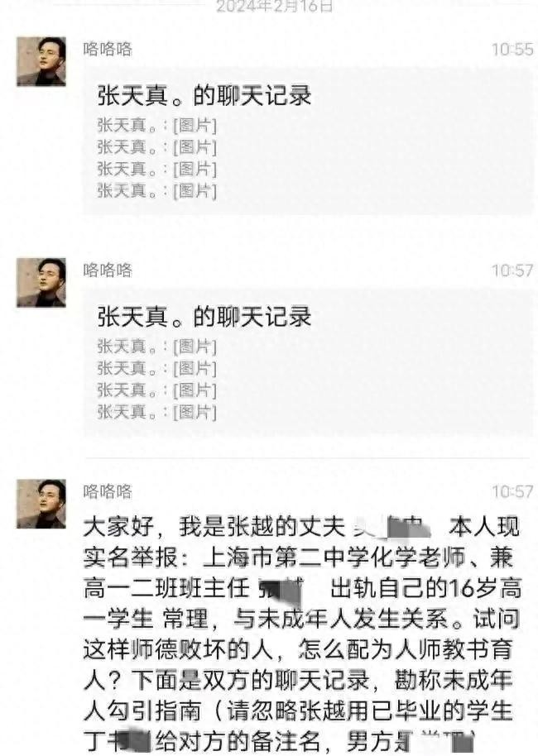This screenshot has width=538, height=756.
Task: Tap the 咯咯咯 name above the first message
Action: point(108,49)
